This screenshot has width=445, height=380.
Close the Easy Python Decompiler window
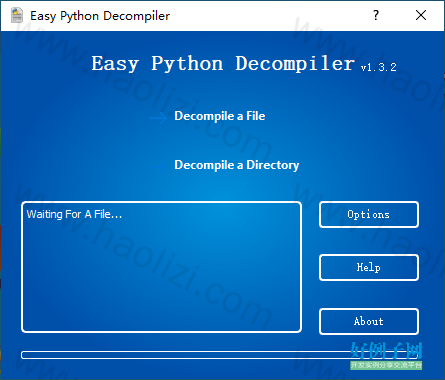point(421,15)
